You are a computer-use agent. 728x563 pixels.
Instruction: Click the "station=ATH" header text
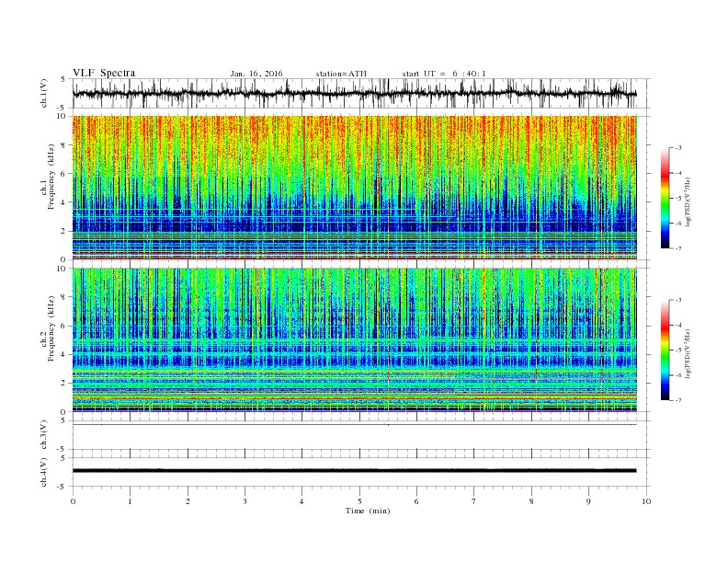tap(341, 74)
